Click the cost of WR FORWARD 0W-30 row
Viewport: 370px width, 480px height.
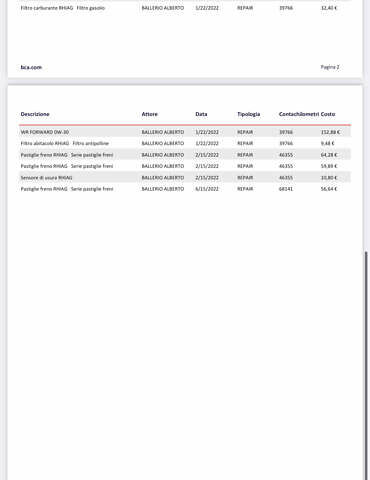click(x=330, y=132)
